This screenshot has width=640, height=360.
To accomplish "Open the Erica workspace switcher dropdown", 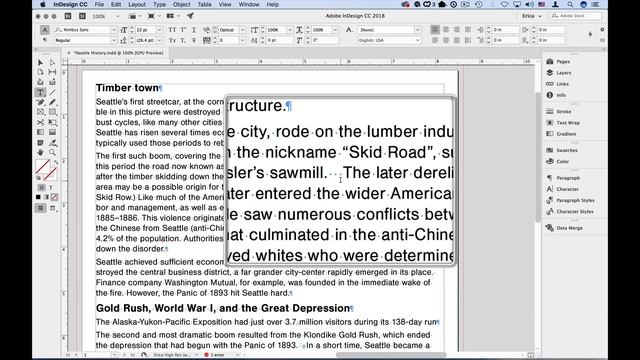I will click(532, 16).
